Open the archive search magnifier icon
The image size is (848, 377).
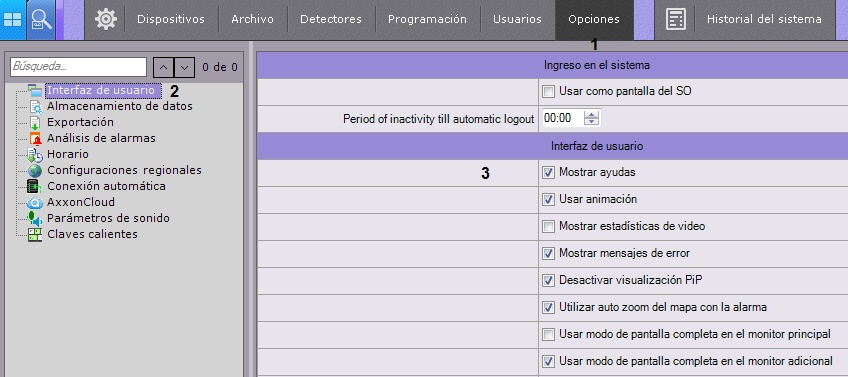point(41,20)
